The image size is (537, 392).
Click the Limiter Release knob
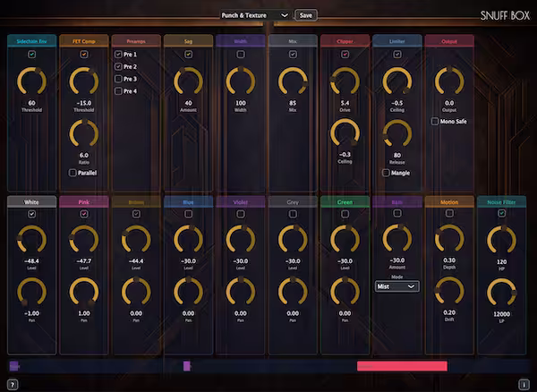tap(396, 133)
